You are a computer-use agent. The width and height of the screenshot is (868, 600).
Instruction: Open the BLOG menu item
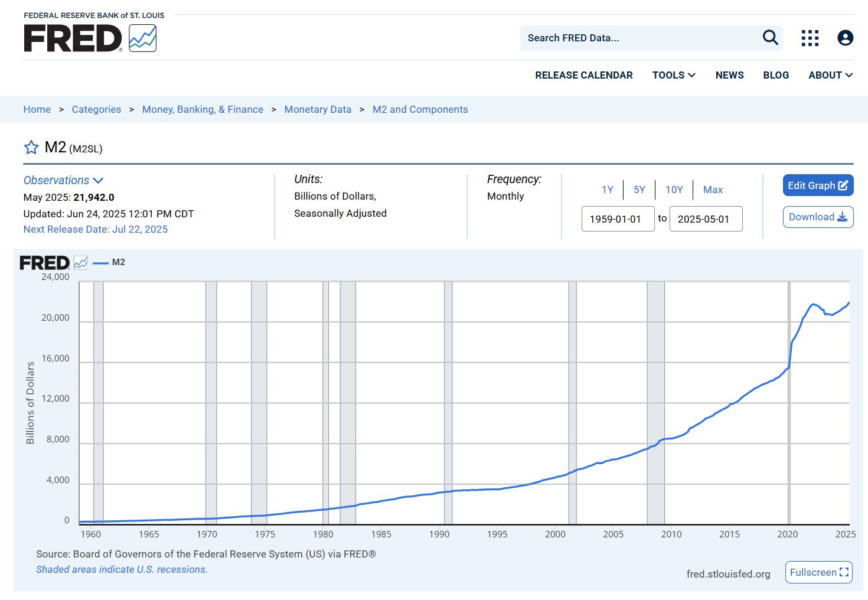pyautogui.click(x=776, y=75)
